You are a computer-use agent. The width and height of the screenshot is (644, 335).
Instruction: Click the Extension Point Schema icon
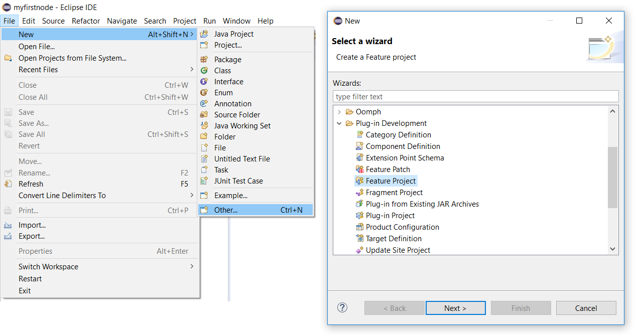[359, 158]
